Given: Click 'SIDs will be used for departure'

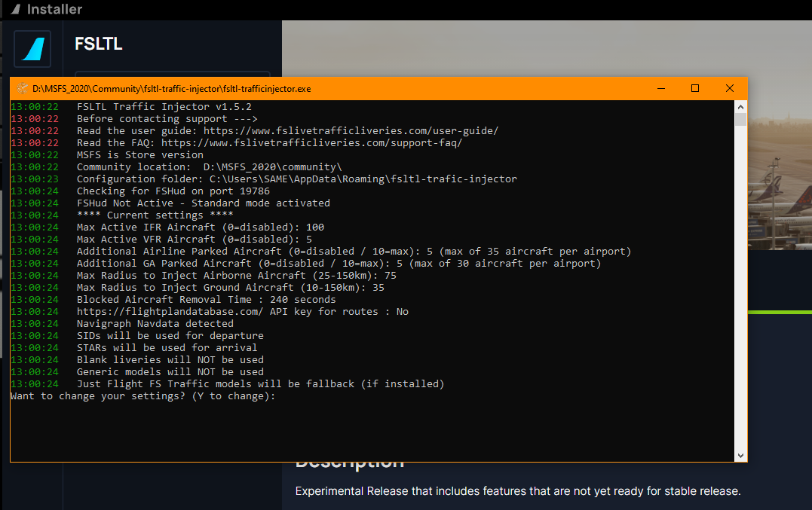Looking at the screenshot, I should tap(170, 336).
